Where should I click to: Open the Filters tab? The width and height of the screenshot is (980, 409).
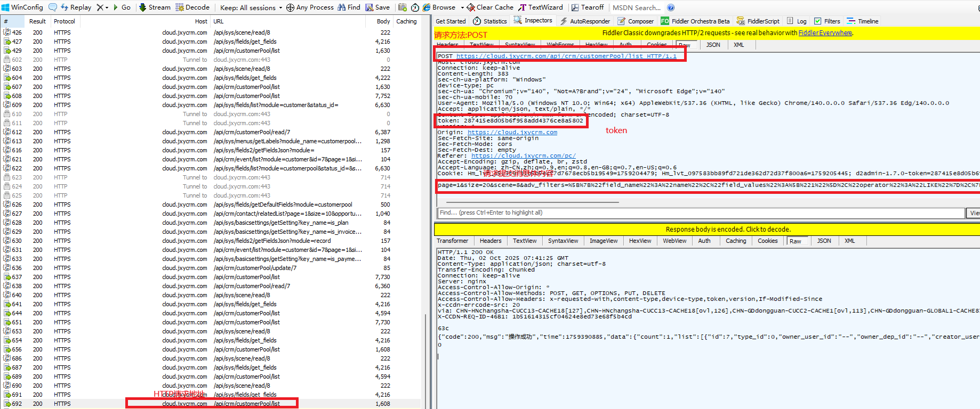(x=827, y=21)
